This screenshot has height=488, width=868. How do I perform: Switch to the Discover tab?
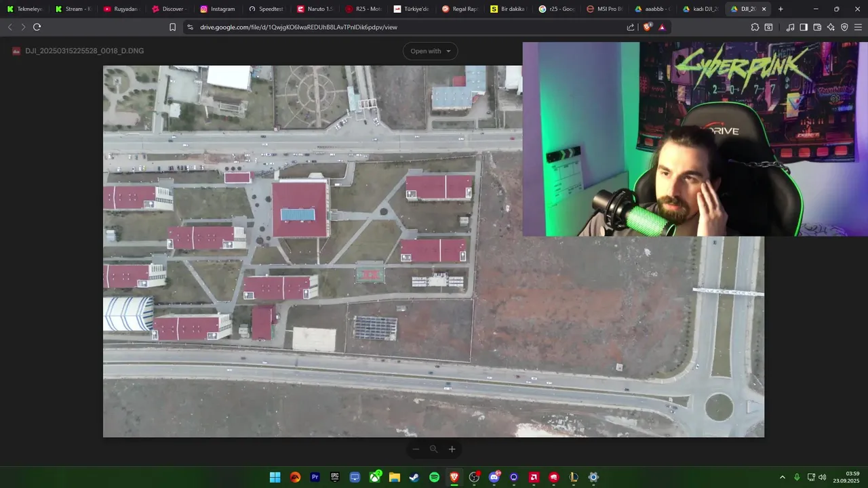coord(170,9)
